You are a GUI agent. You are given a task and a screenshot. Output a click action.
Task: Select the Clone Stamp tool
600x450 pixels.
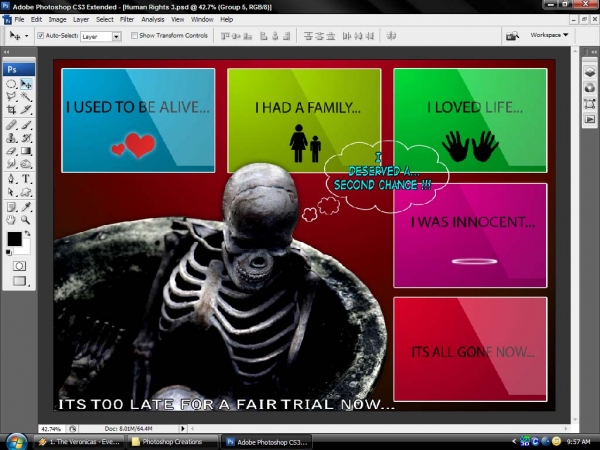click(x=11, y=138)
